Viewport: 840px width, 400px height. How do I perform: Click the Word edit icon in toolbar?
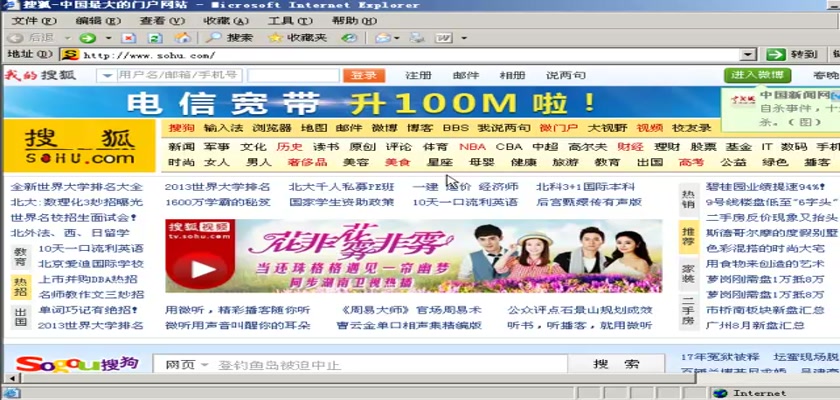tap(444, 38)
